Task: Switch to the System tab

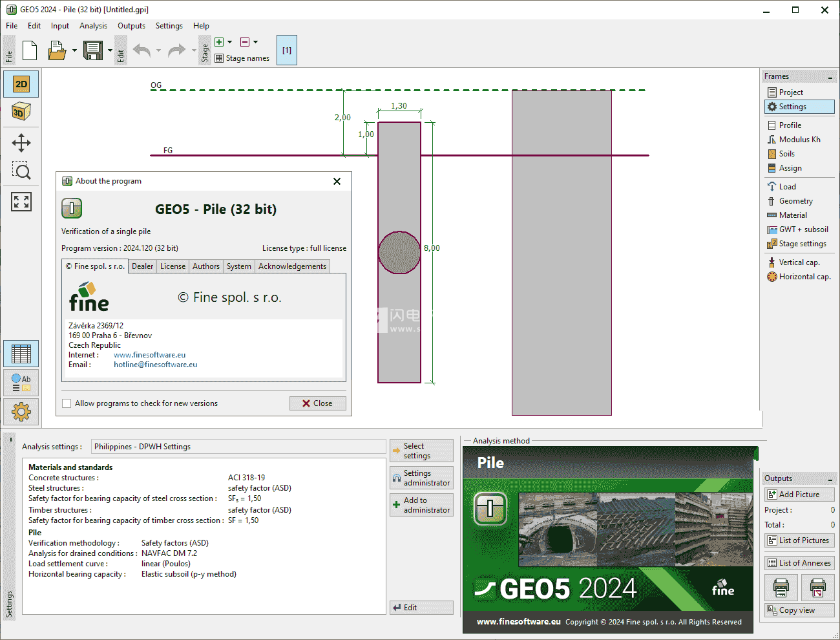Action: [x=239, y=266]
